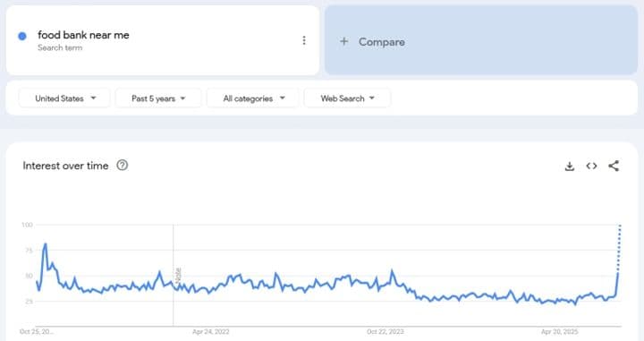
Task: Click the 25 value on the y-axis
Action: (x=29, y=301)
